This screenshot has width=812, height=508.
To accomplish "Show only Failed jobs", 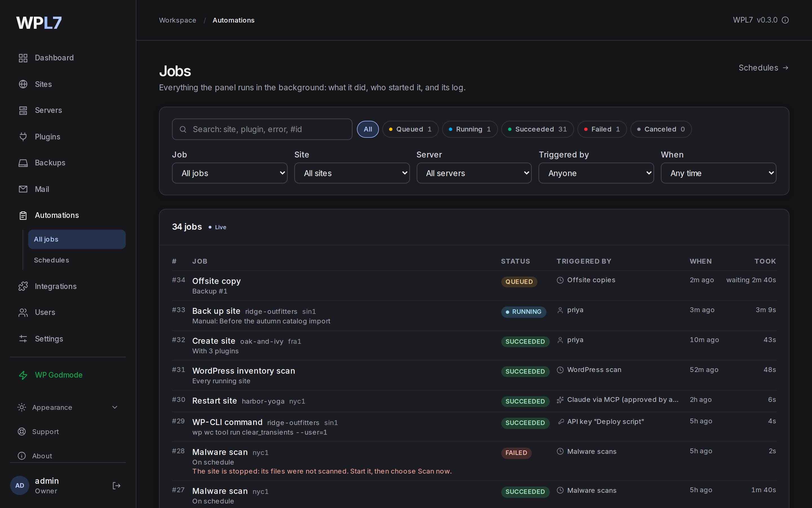I will pos(602,129).
